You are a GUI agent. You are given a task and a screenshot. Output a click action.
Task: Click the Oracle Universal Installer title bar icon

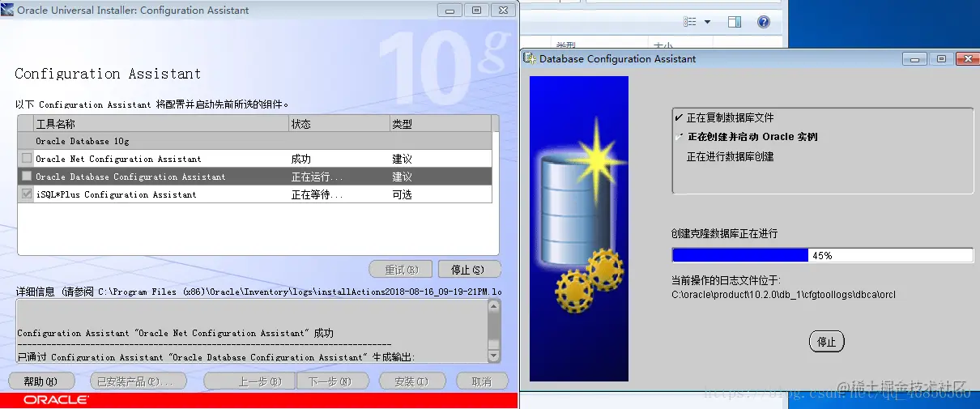click(8, 11)
